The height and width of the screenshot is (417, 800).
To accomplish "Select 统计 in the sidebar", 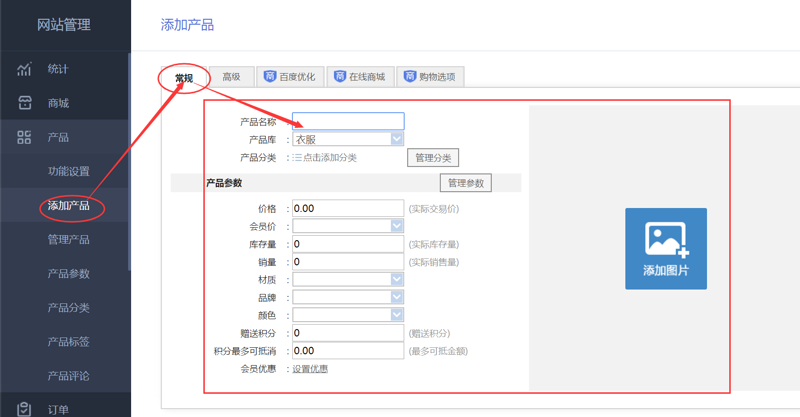I will point(58,69).
